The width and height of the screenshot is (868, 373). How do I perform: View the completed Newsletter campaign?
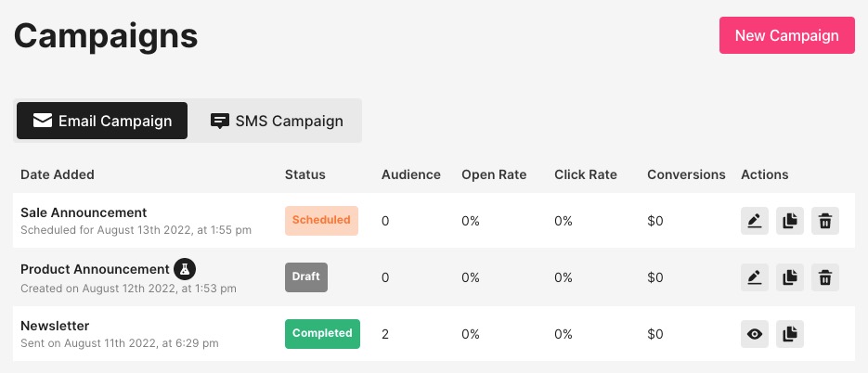coord(755,334)
